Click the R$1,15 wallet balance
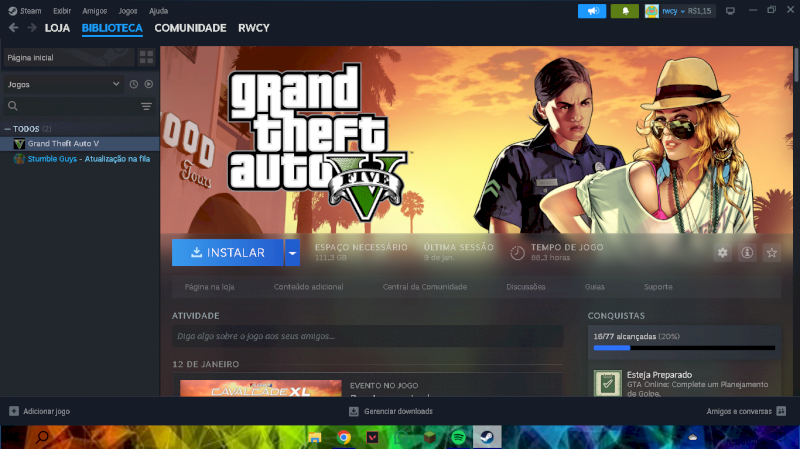 coord(699,11)
